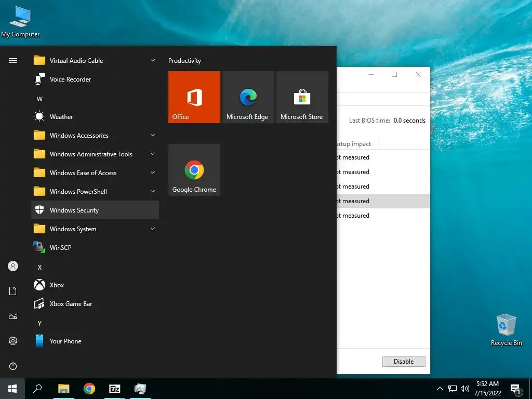
Task: Expand Virtual Audio Cable folder
Action: [x=95, y=61]
